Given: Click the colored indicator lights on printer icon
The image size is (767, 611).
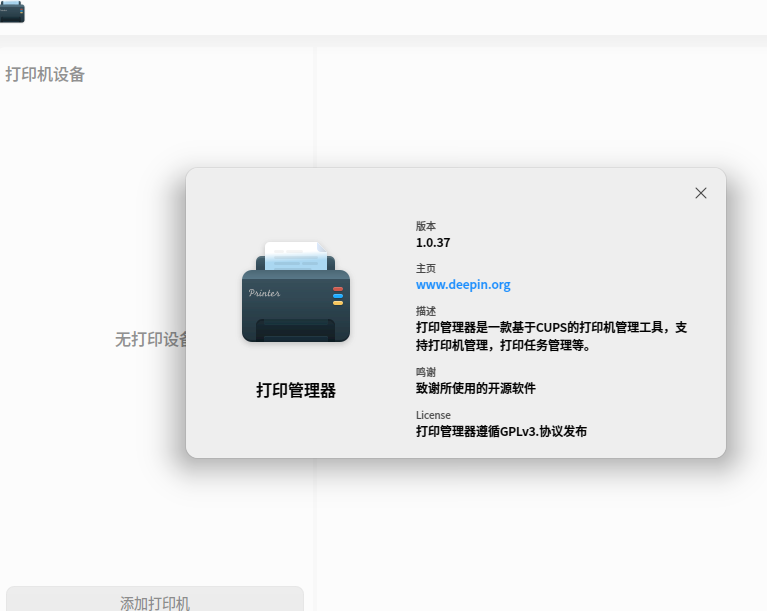Looking at the screenshot, I should tap(338, 296).
